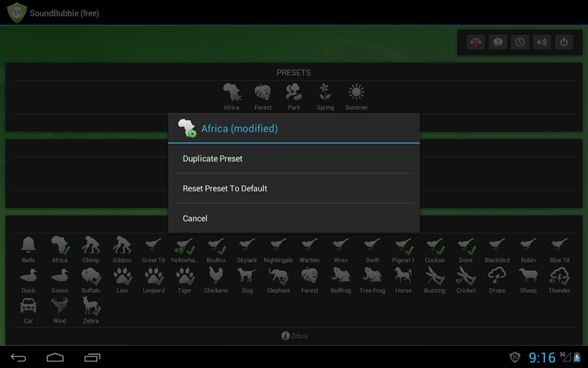This screenshot has width=588, height=368.
Task: Open the volume speaker icon
Action: click(542, 42)
